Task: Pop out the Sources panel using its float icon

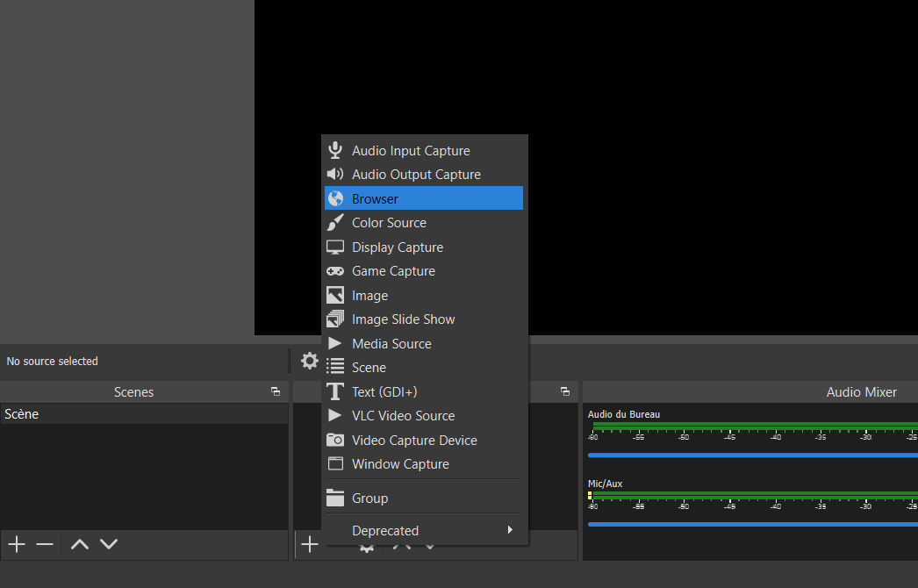Action: 564,392
